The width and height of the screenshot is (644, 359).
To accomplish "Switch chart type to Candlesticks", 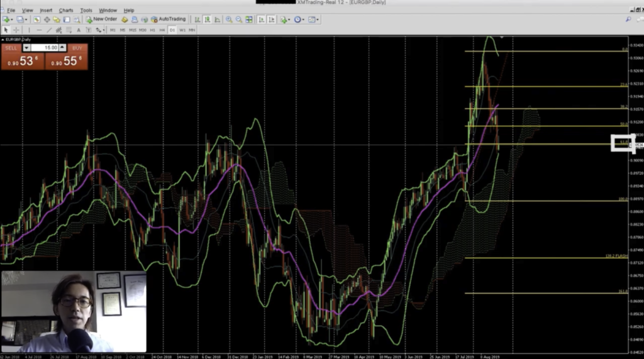I will (208, 19).
